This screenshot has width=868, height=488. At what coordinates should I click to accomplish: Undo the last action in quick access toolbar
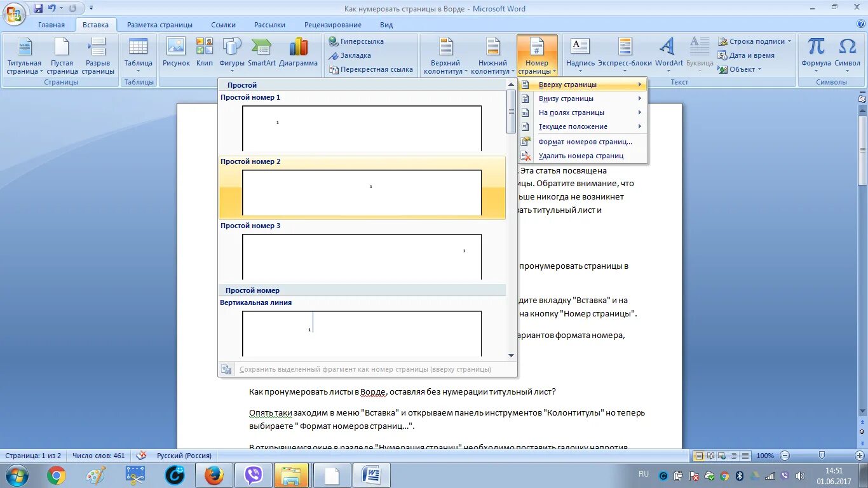(52, 8)
